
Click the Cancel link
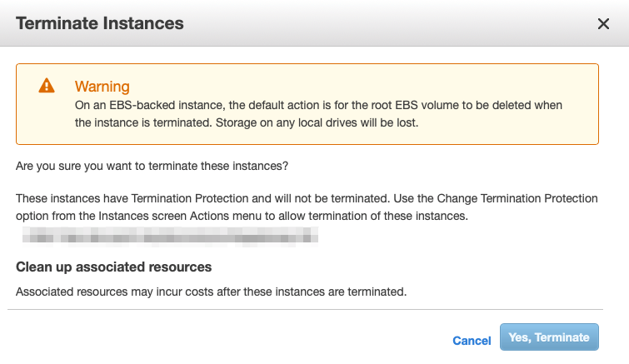pyautogui.click(x=472, y=340)
